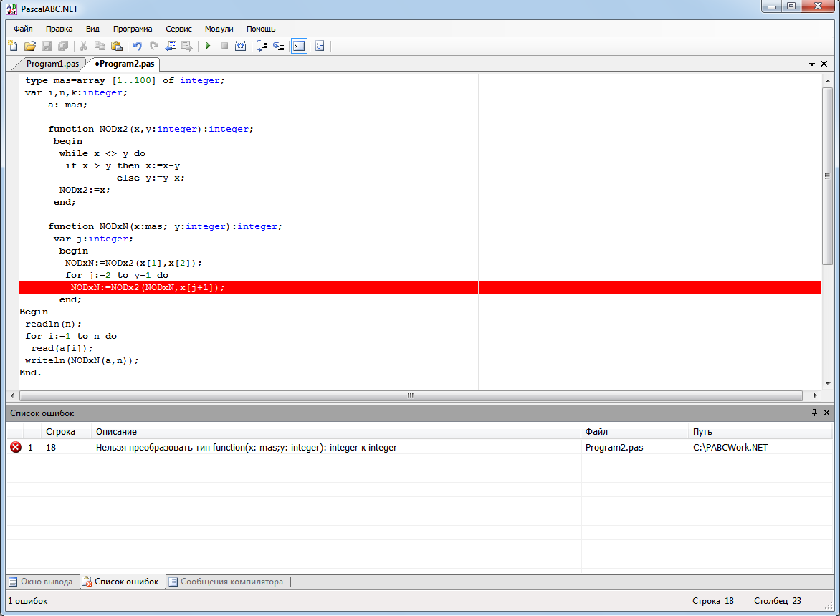
Task: Open the tab list dropdown arrow
Action: [x=812, y=64]
